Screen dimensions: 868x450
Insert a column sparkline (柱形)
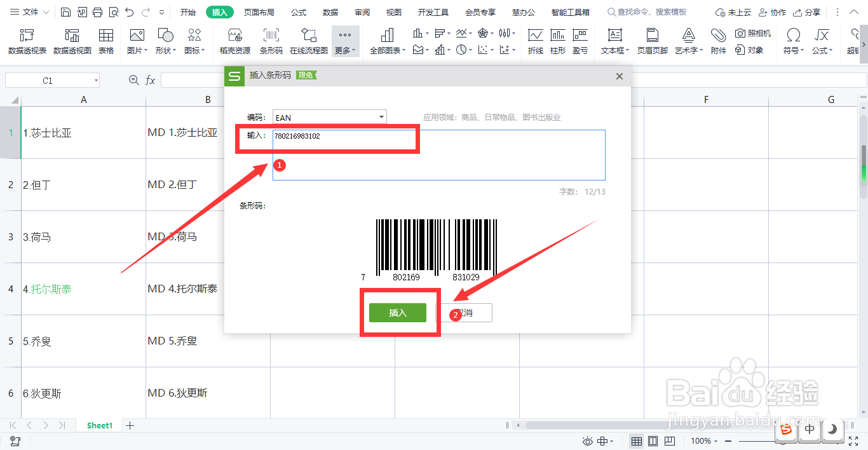point(558,41)
